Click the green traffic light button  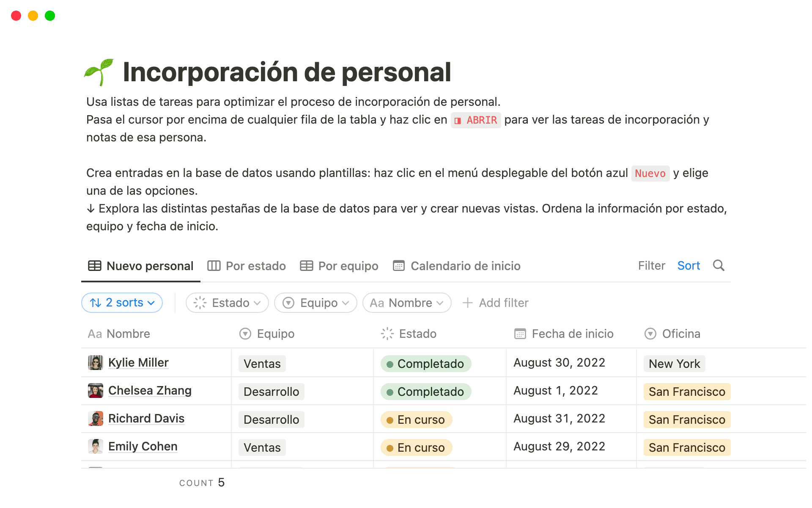tap(50, 16)
